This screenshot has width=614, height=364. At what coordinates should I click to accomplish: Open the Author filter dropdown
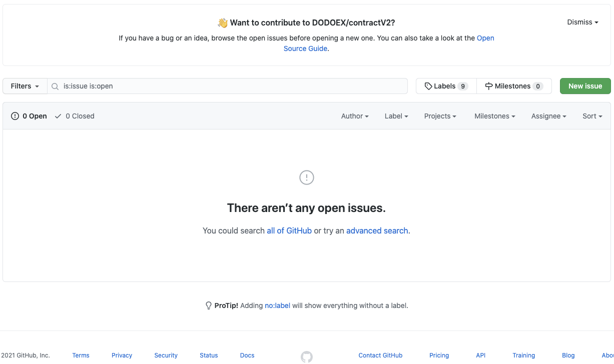point(355,116)
